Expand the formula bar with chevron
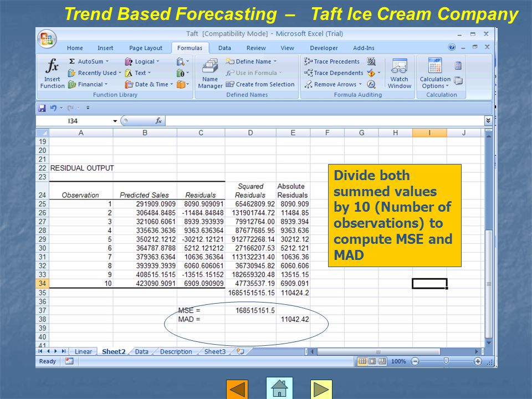Image resolution: width=532 pixels, height=399 pixels. click(x=488, y=120)
